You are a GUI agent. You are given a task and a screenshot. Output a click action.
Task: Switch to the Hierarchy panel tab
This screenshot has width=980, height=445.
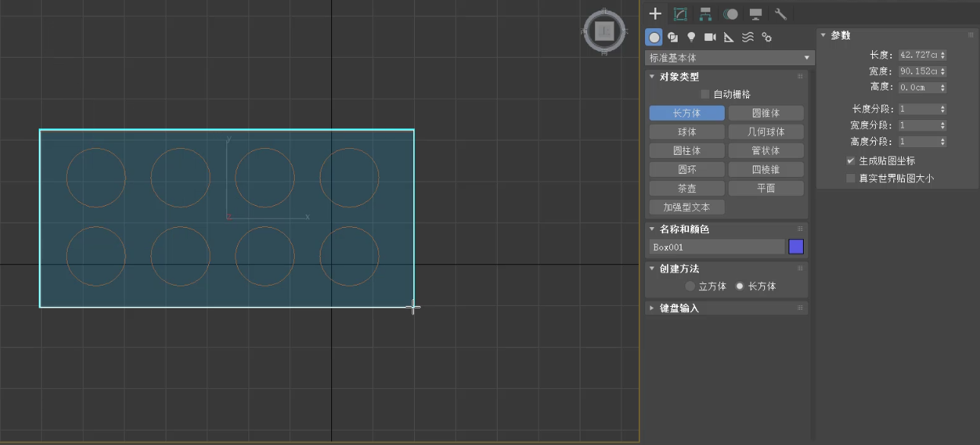click(706, 14)
